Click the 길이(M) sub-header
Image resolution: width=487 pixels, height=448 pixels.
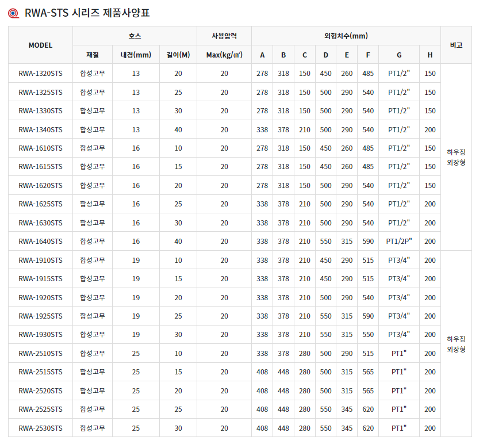click(x=178, y=55)
